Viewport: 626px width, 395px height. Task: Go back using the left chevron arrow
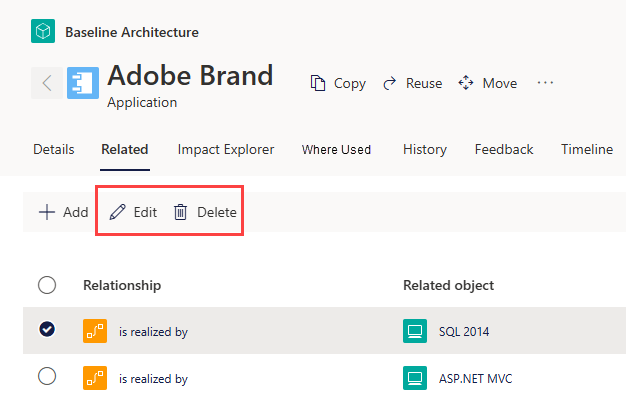point(47,83)
